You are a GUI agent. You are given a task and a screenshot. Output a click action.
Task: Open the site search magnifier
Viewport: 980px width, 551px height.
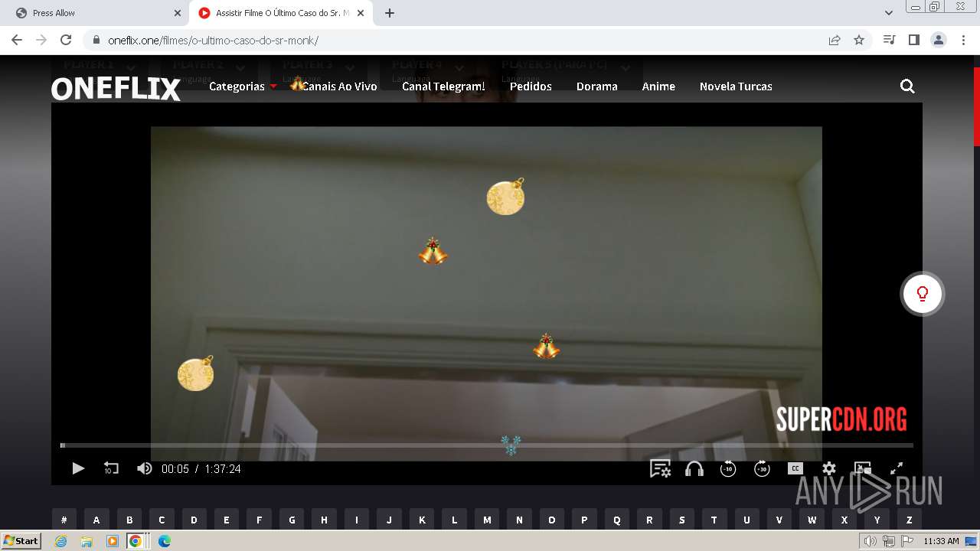[907, 86]
